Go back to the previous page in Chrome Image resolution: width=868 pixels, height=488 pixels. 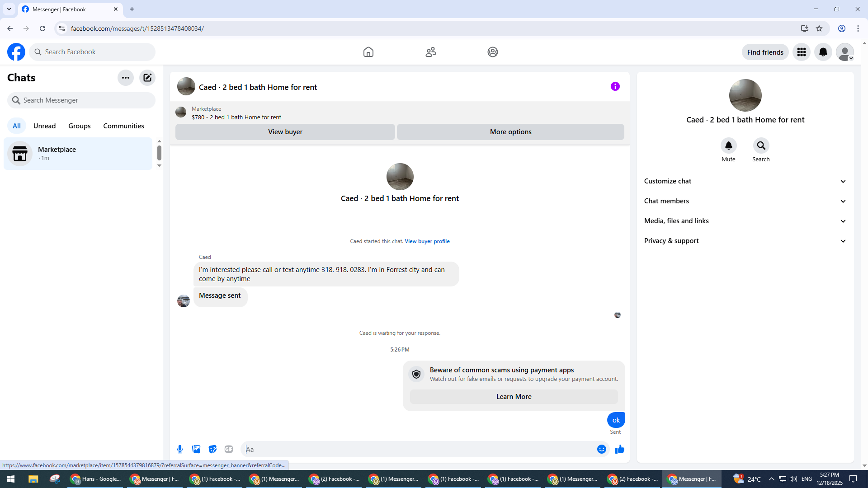click(x=10, y=28)
